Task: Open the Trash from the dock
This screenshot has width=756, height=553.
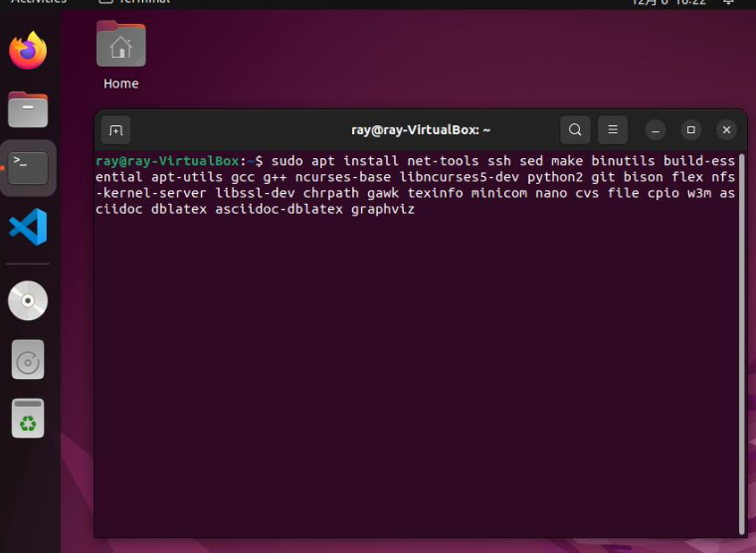Action: tap(28, 418)
